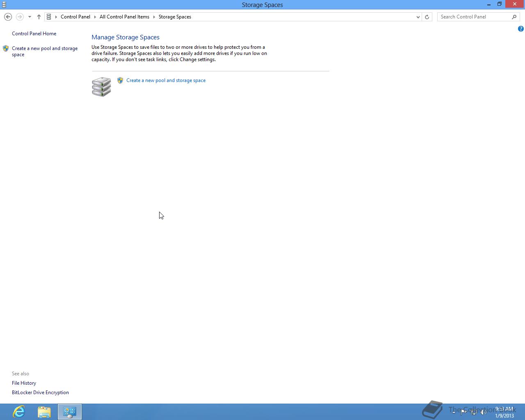Open Control Panel Home link

[34, 34]
